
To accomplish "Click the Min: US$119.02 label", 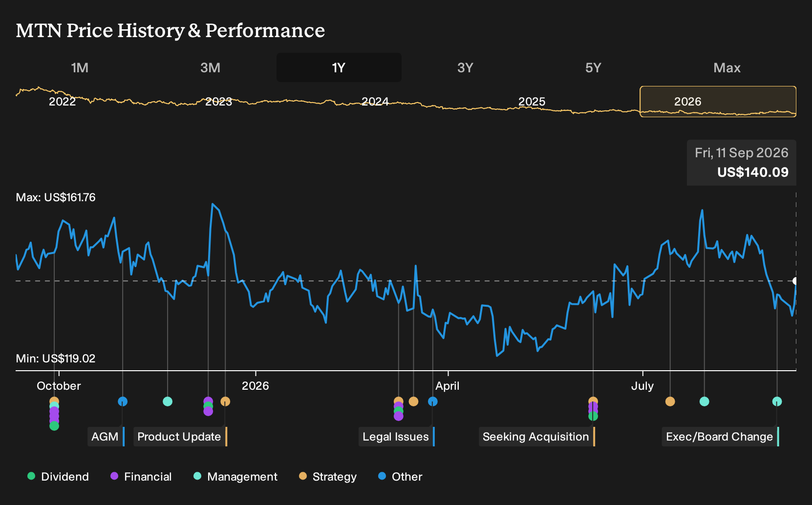I will [x=56, y=358].
